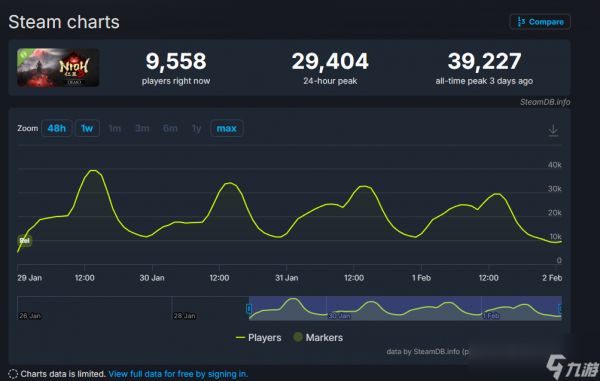Click the 29 Jan axis label
Viewport: 600px width, 381px height.
point(29,278)
